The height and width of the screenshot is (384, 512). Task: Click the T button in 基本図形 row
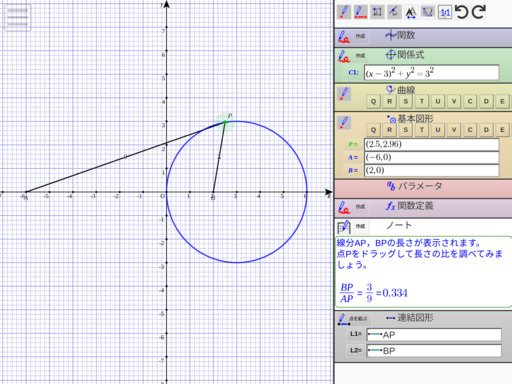(x=422, y=130)
